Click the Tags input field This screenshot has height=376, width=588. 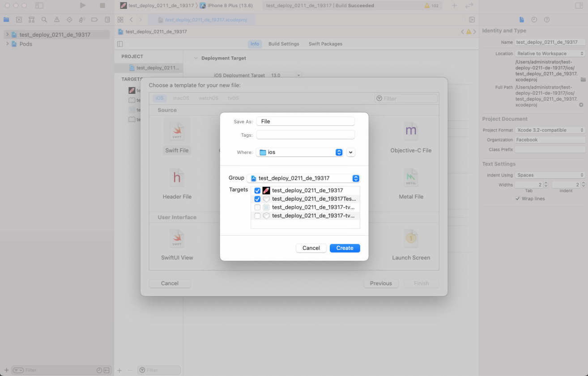pos(306,135)
